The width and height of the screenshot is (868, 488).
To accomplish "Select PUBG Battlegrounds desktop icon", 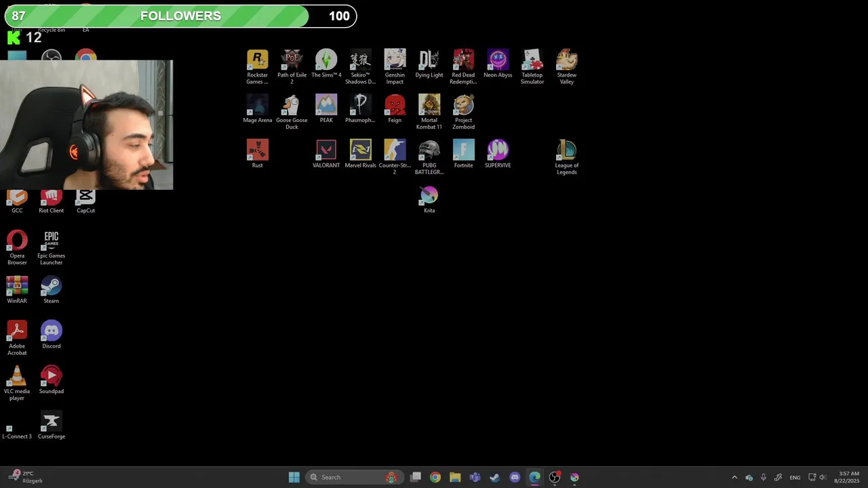I will [429, 157].
